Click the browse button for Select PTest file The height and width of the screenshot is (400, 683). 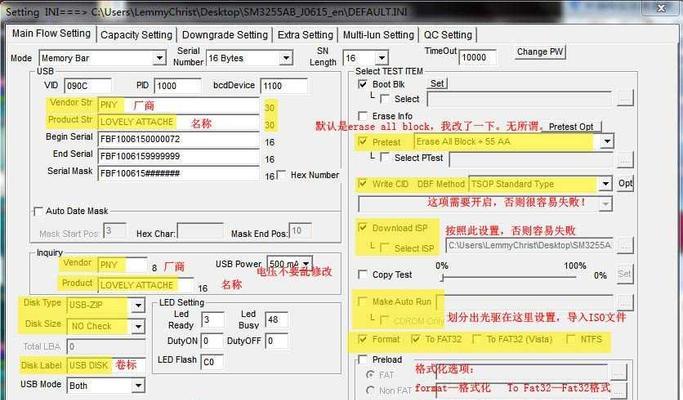pyautogui.click(x=624, y=158)
